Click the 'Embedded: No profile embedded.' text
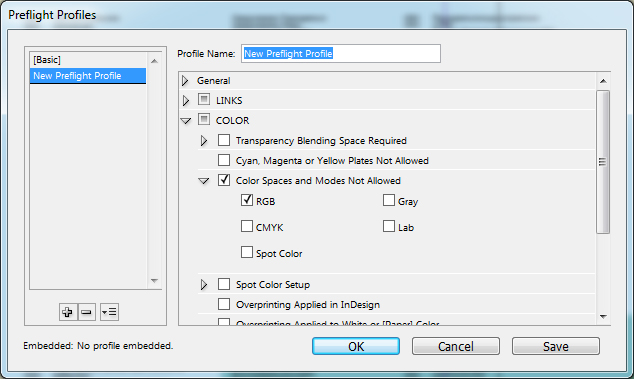Viewport: 634px width, 379px height. [98, 346]
